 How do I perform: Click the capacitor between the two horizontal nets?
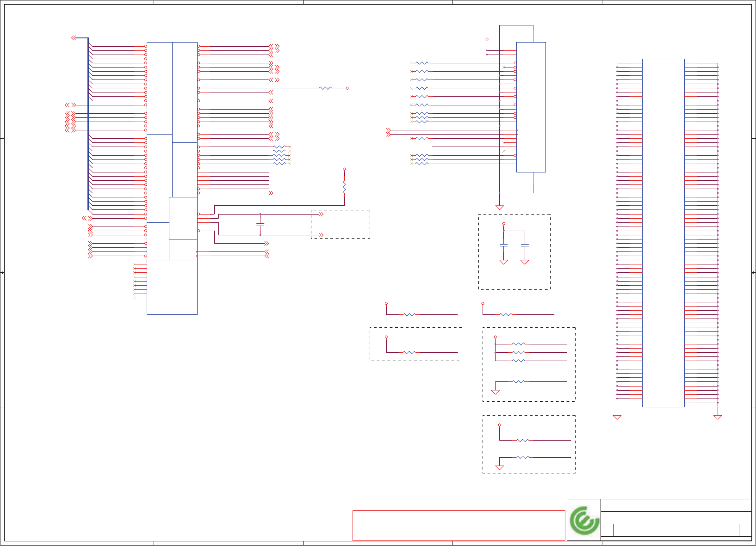tap(260, 225)
